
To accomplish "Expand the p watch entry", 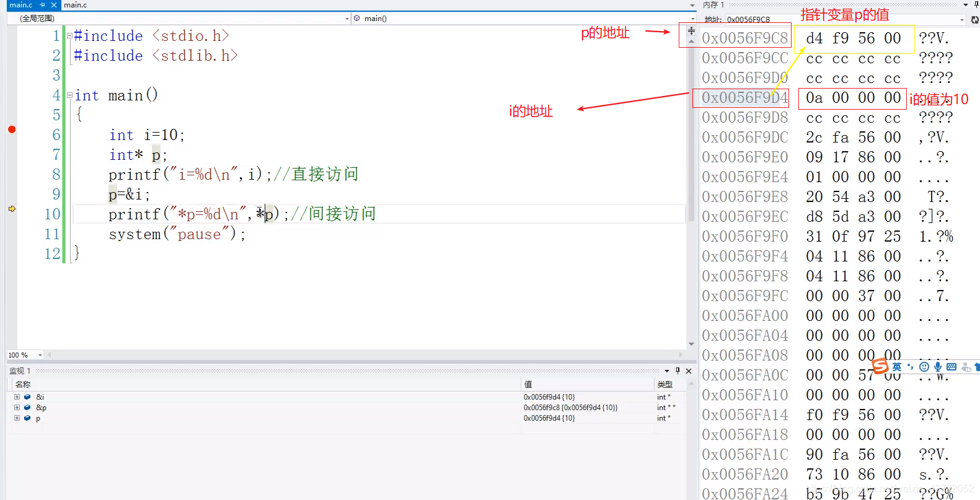I will pos(17,418).
